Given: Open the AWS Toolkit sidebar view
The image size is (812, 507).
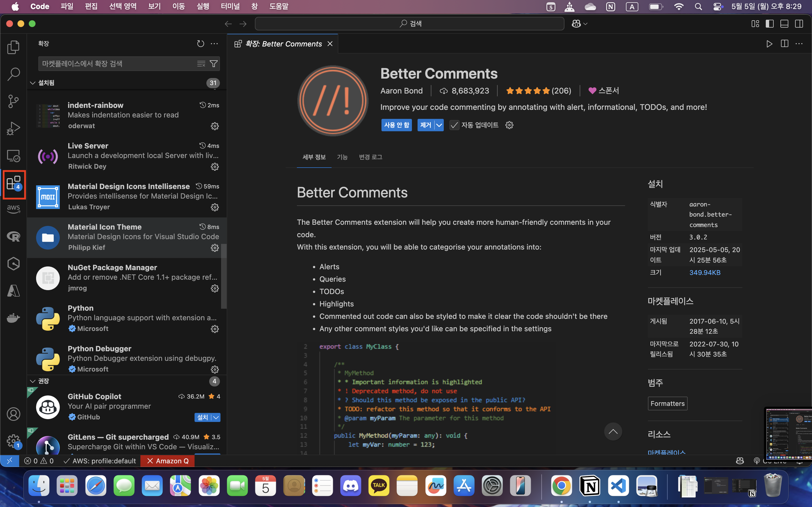Looking at the screenshot, I should point(14,209).
